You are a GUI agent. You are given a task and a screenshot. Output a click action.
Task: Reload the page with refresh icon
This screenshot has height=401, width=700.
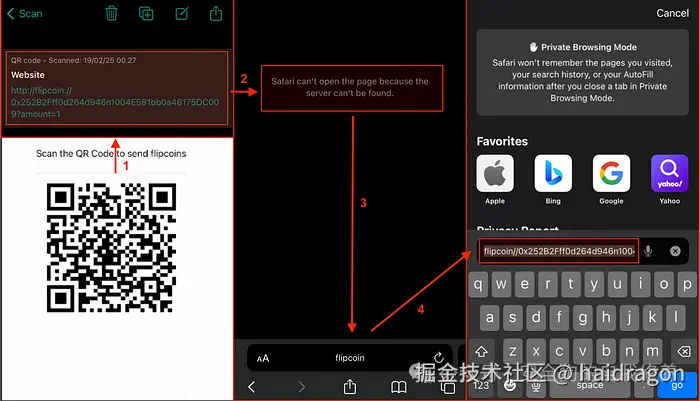[x=439, y=358]
